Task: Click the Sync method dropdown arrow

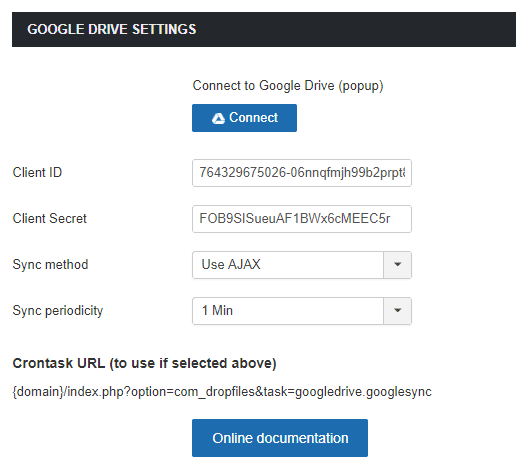Action: 397,265
